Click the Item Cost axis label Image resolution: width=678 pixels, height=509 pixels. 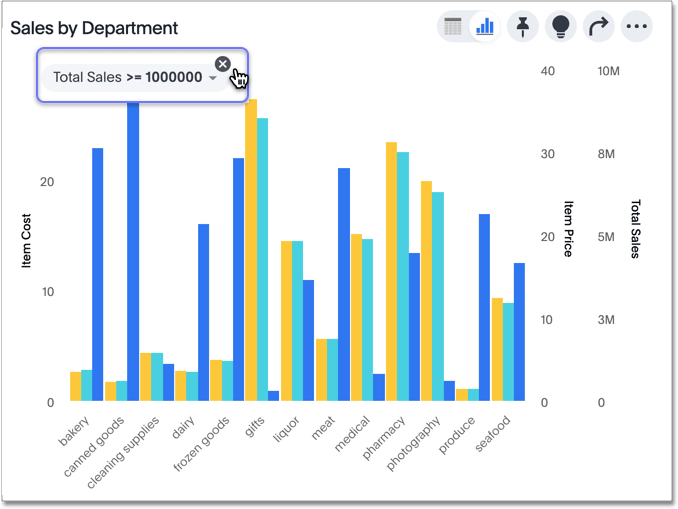[27, 241]
